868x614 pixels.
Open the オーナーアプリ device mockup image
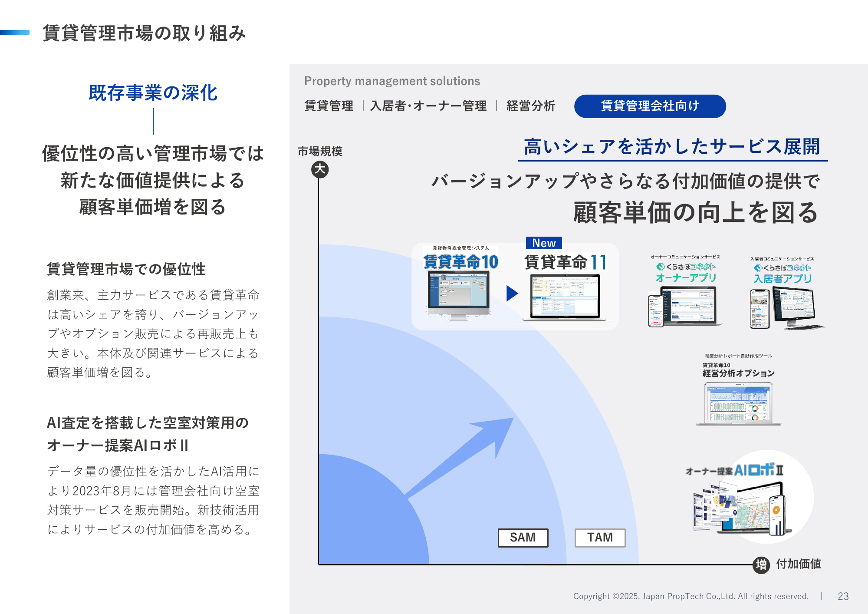pyautogui.click(x=684, y=307)
